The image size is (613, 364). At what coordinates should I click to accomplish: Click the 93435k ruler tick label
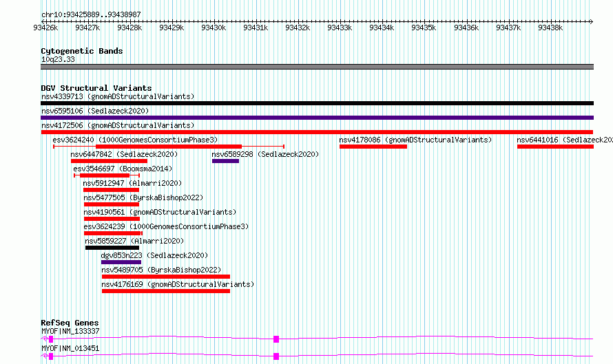[424, 28]
